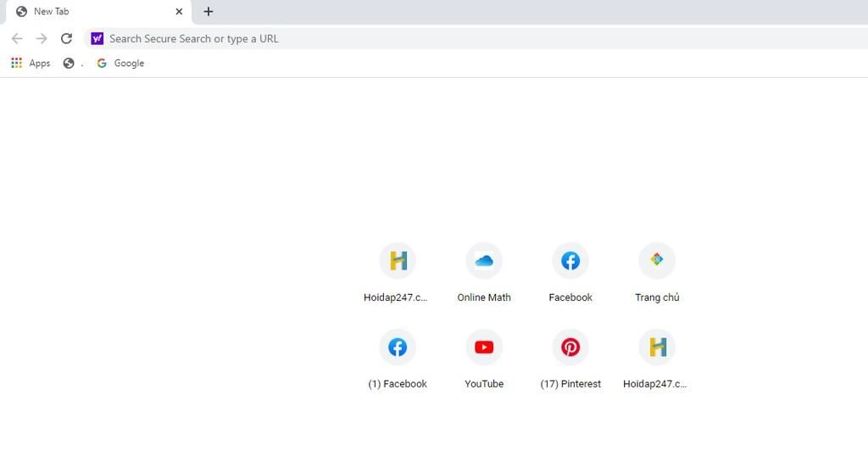Click the browser forward arrow

point(42,39)
